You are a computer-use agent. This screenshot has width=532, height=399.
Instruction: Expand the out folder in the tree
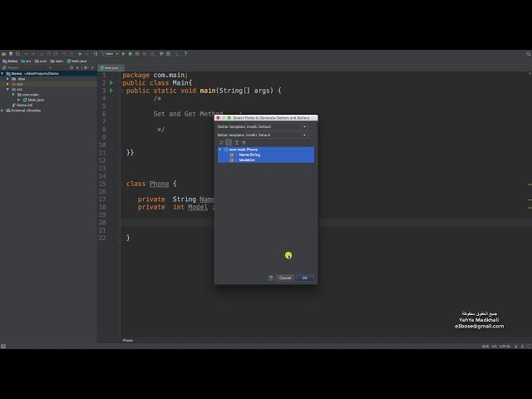point(7,84)
